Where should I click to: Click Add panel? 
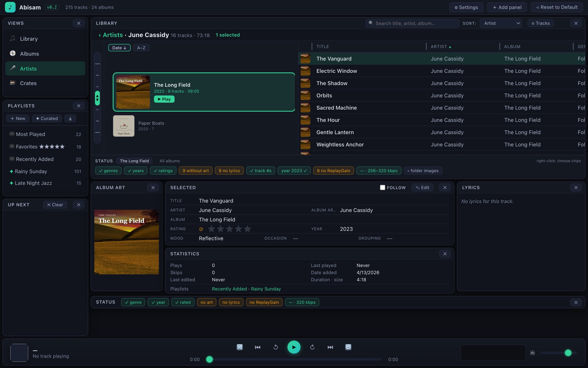pos(507,7)
